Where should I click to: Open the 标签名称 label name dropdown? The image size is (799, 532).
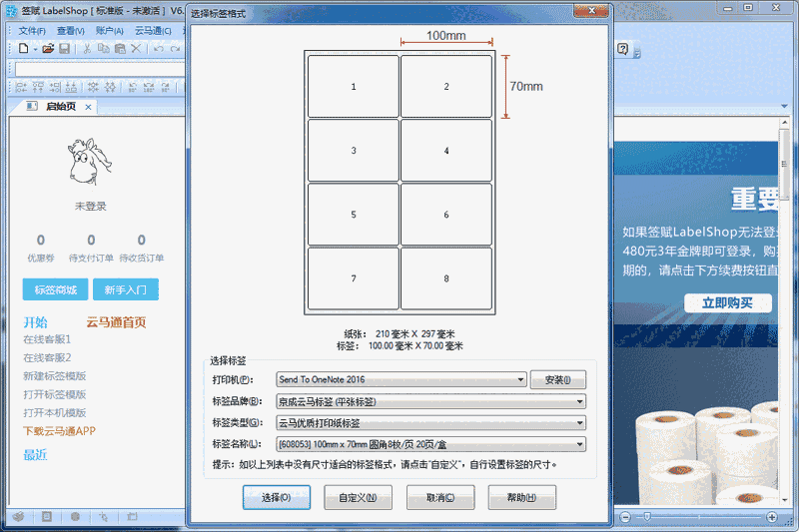[x=430, y=444]
